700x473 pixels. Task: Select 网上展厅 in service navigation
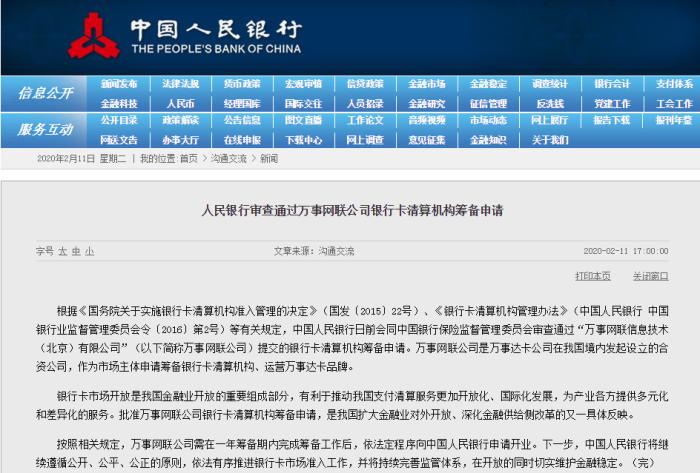(x=550, y=120)
